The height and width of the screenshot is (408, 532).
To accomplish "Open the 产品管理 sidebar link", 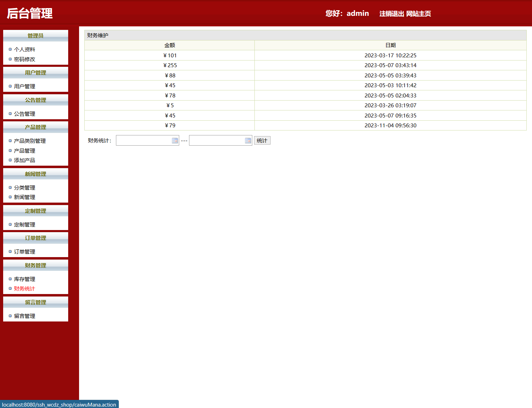I will click(x=25, y=151).
